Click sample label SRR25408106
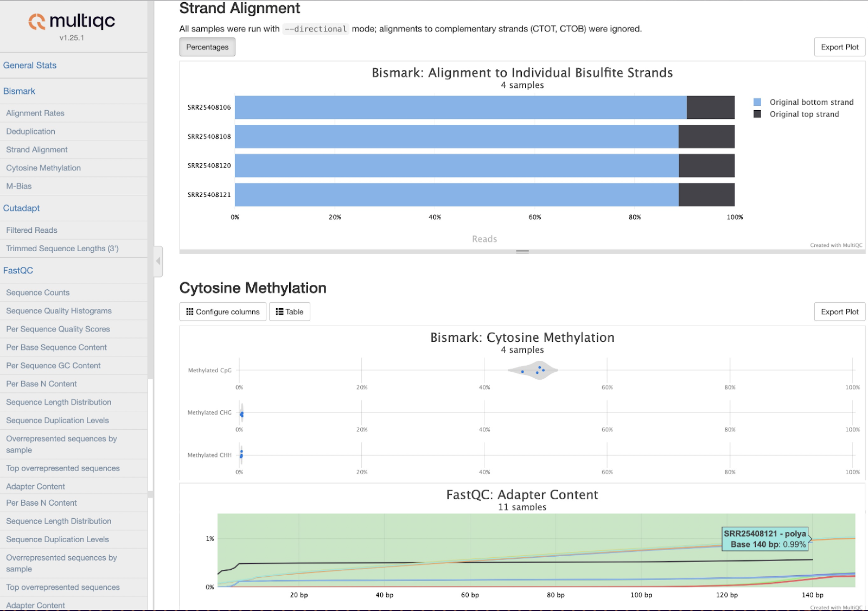This screenshot has width=868, height=611. coord(209,107)
